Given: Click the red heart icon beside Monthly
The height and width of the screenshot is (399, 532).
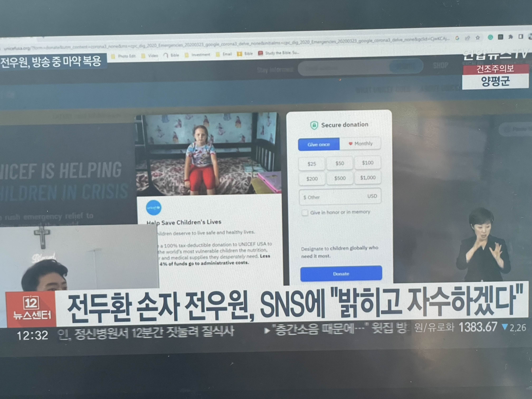Looking at the screenshot, I should point(350,144).
